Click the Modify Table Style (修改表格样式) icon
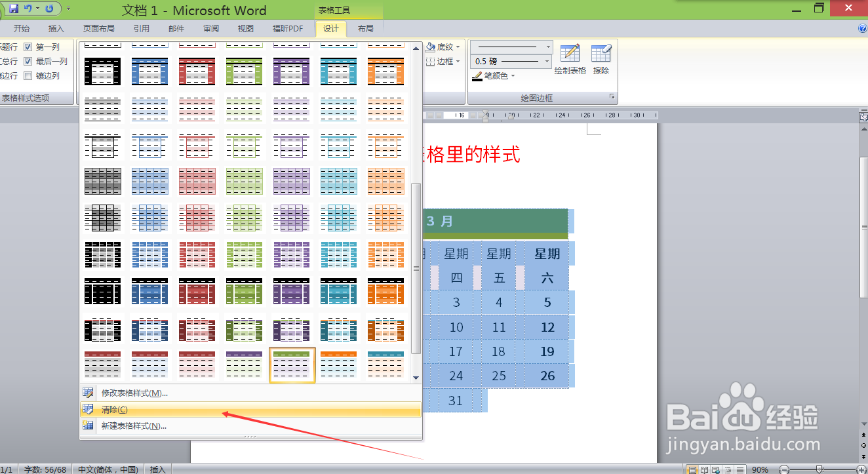 coord(88,393)
